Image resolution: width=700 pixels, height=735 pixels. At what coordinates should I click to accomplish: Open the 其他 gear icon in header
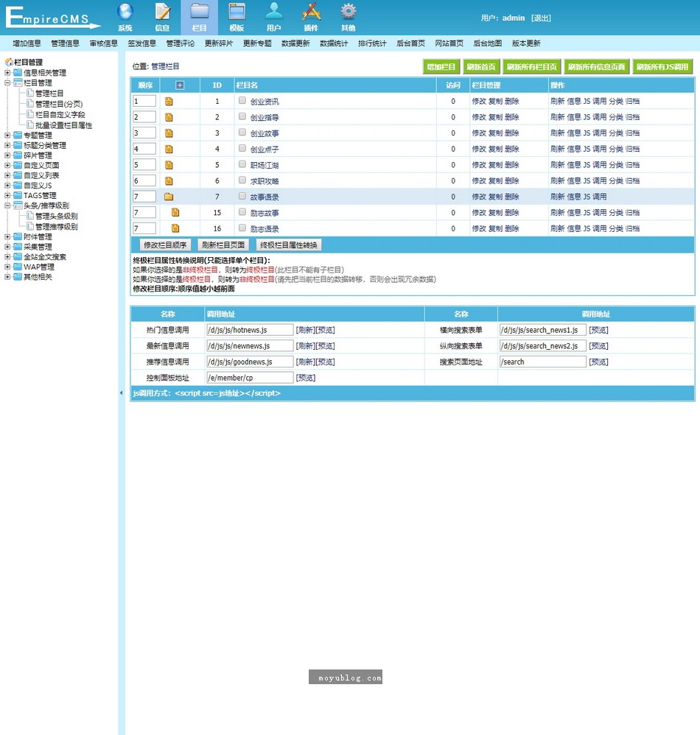[348, 13]
